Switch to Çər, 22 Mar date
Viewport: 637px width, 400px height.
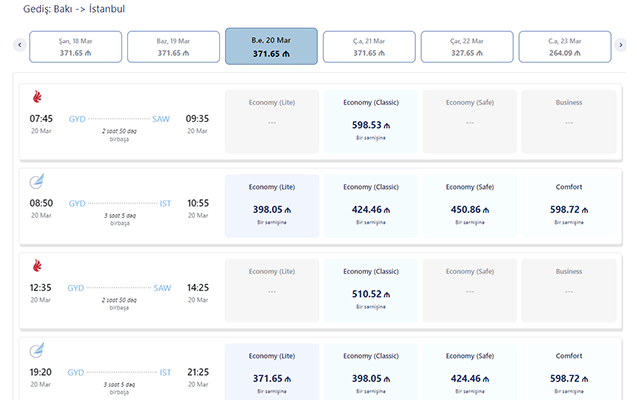(467, 46)
